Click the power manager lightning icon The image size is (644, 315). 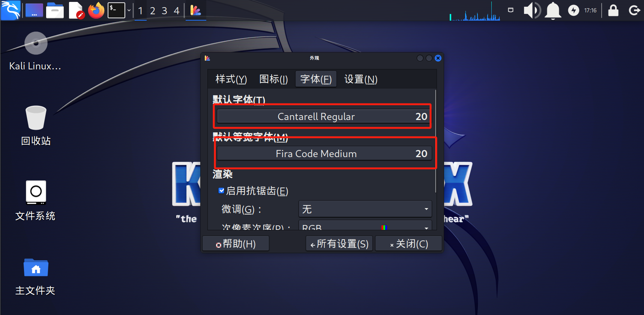573,10
